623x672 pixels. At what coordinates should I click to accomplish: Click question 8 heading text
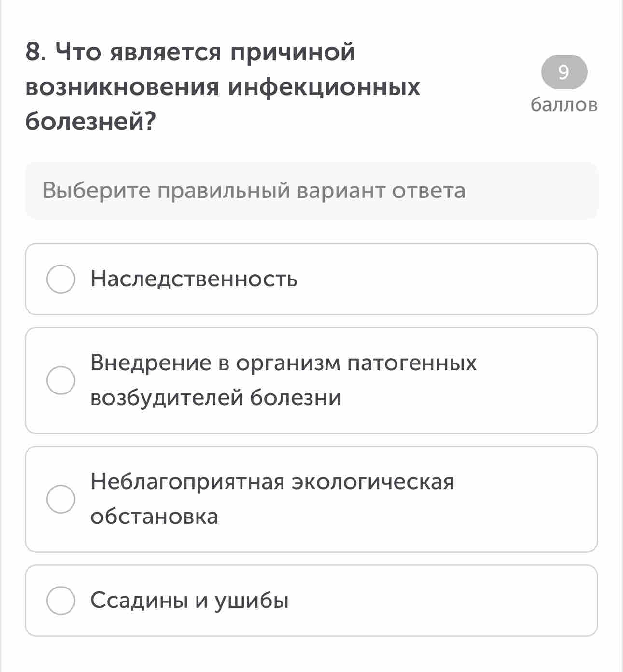click(x=223, y=87)
